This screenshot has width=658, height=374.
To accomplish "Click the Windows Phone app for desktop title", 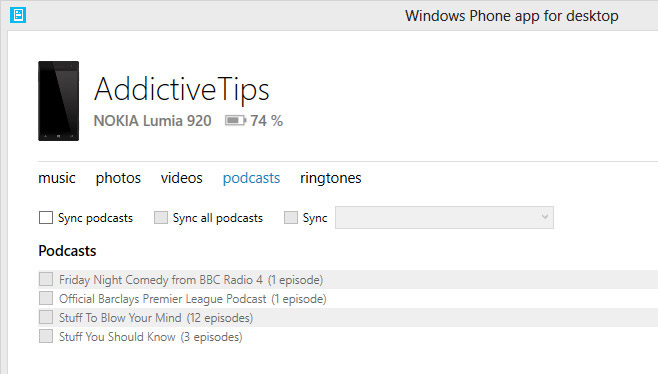I will tap(512, 16).
